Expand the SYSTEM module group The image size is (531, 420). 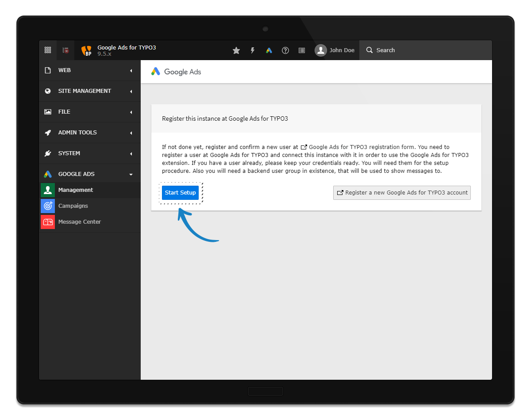point(89,153)
